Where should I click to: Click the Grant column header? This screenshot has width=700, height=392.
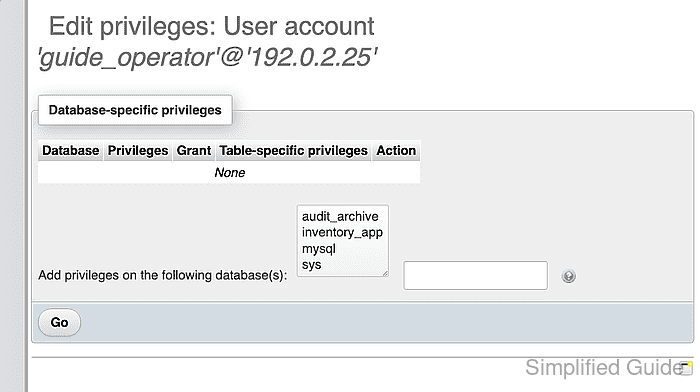click(x=194, y=151)
